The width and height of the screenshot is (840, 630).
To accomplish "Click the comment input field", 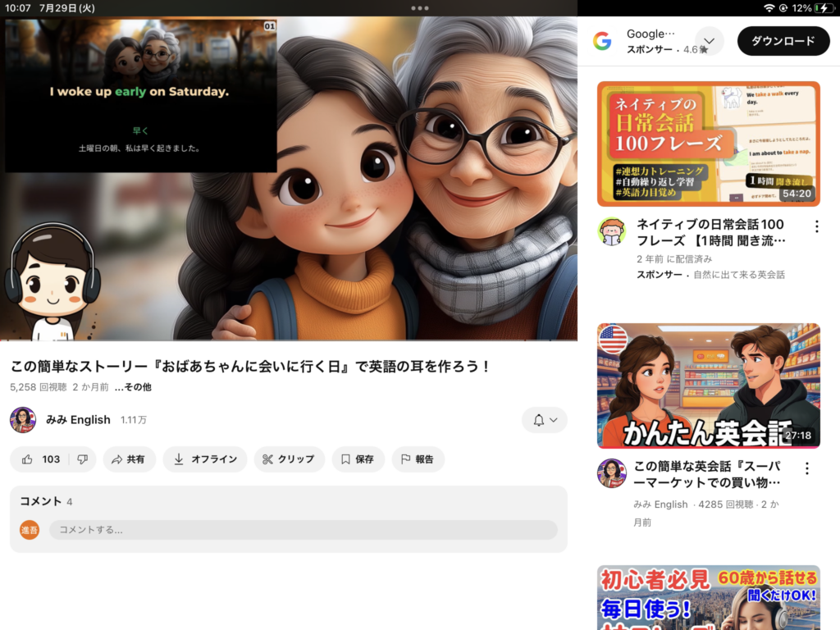I will 303,530.
